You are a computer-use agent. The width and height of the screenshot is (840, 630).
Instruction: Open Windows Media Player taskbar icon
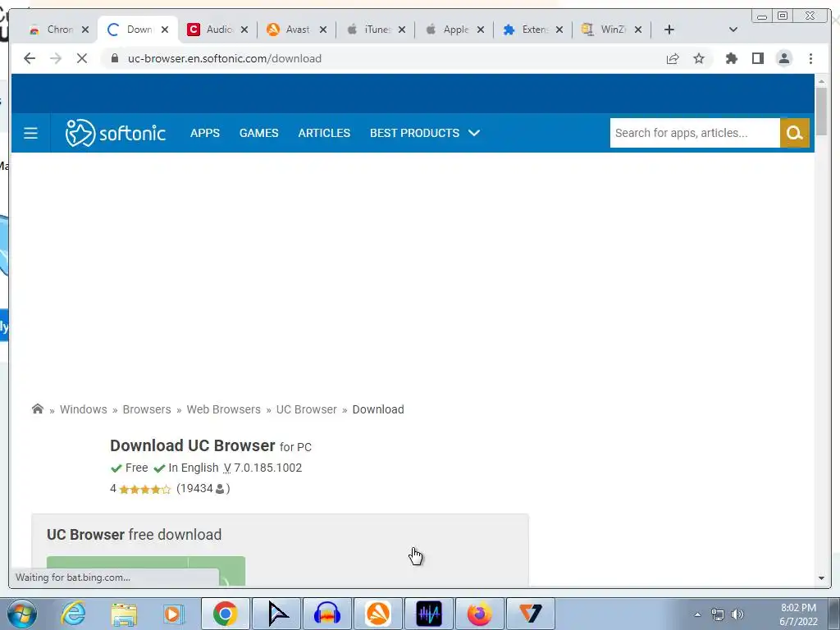(174, 614)
